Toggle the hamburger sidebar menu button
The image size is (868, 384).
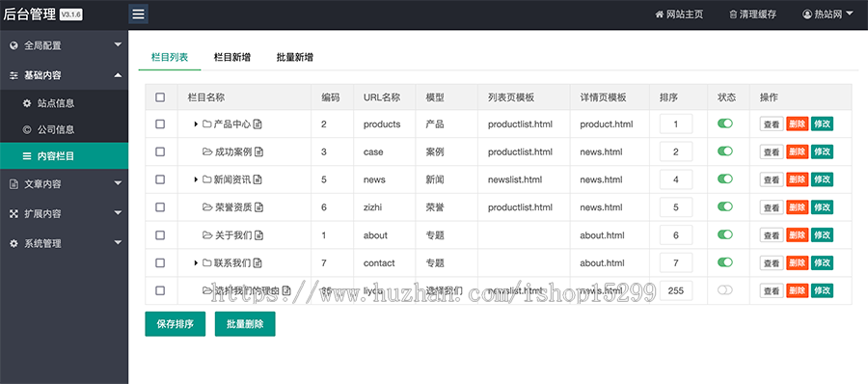tap(138, 14)
